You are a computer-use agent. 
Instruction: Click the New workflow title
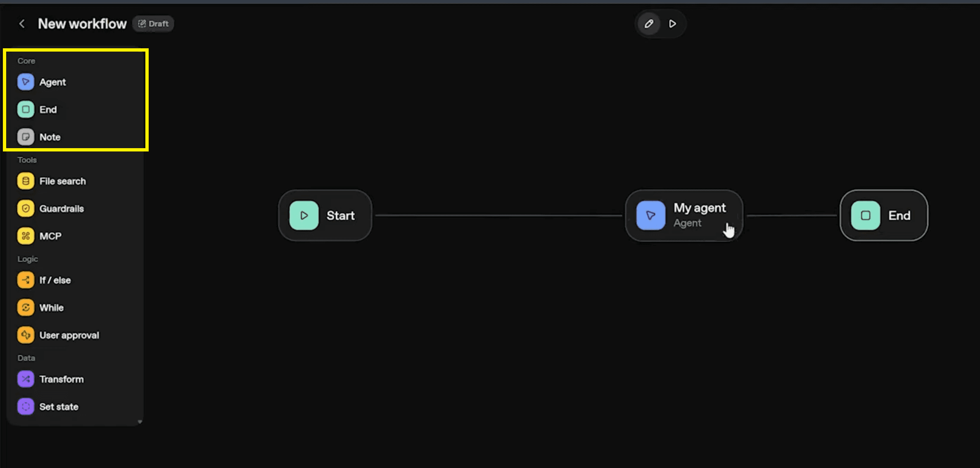coord(82,24)
